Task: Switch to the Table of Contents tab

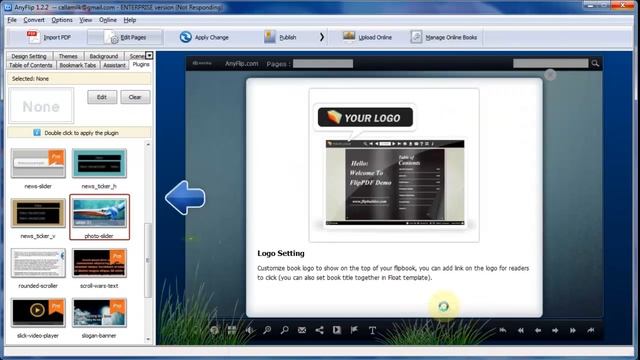Action: click(x=31, y=65)
